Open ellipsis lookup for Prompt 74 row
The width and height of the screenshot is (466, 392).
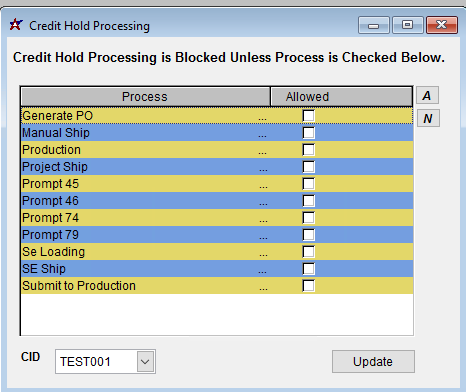[x=263, y=218]
